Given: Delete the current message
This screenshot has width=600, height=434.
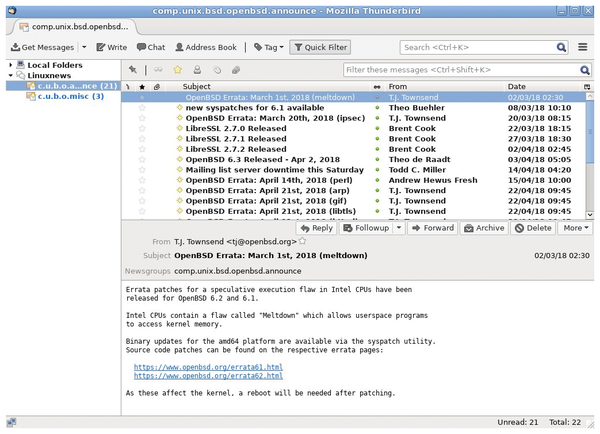Looking at the screenshot, I should click(533, 228).
